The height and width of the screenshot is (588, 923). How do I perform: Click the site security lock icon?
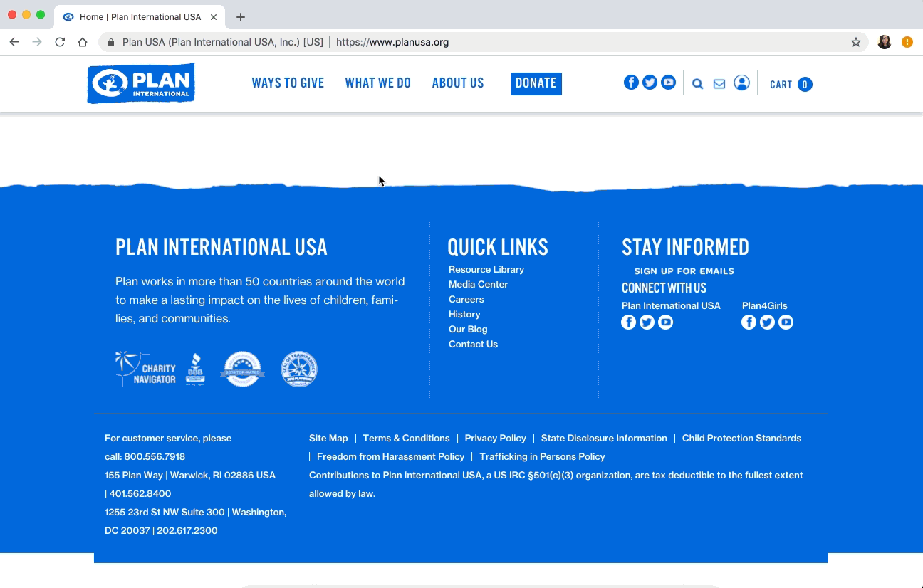(x=110, y=42)
